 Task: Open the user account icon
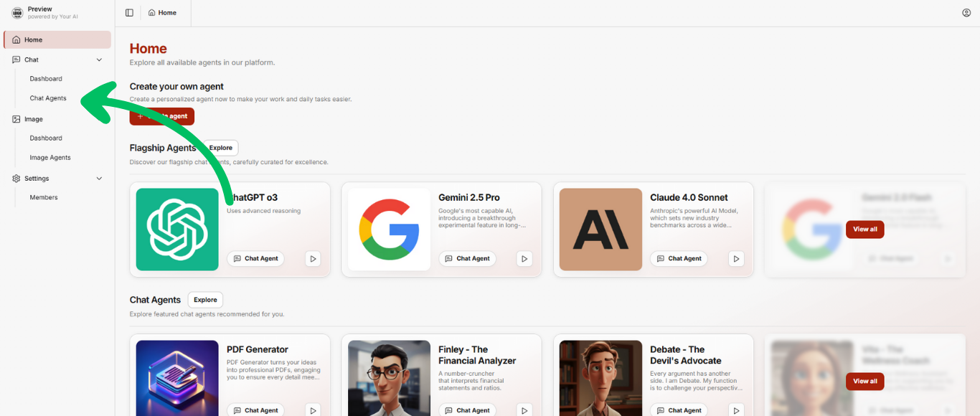point(966,13)
